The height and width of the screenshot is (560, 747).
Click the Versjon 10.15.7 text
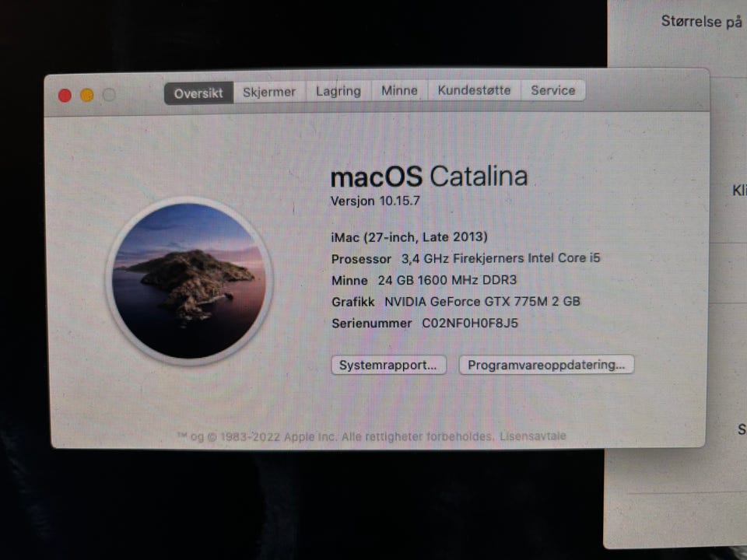pyautogui.click(x=375, y=201)
